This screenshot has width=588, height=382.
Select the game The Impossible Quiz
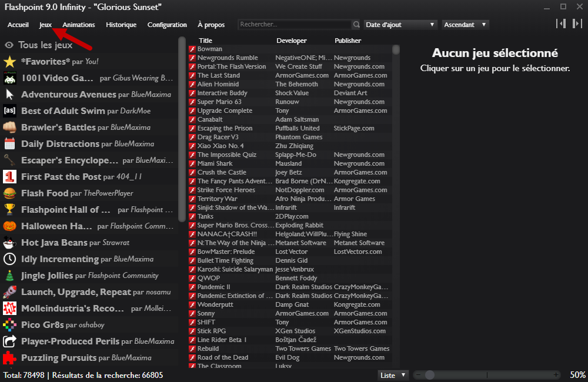290,155
